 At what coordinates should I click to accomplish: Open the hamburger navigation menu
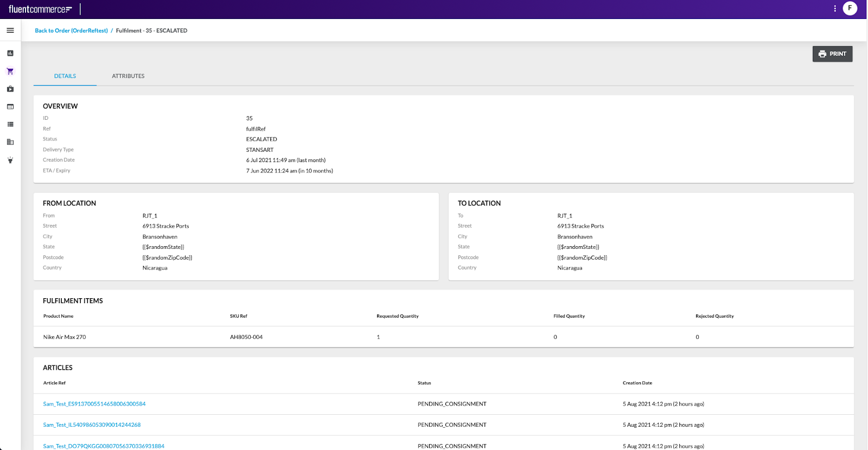(x=10, y=30)
